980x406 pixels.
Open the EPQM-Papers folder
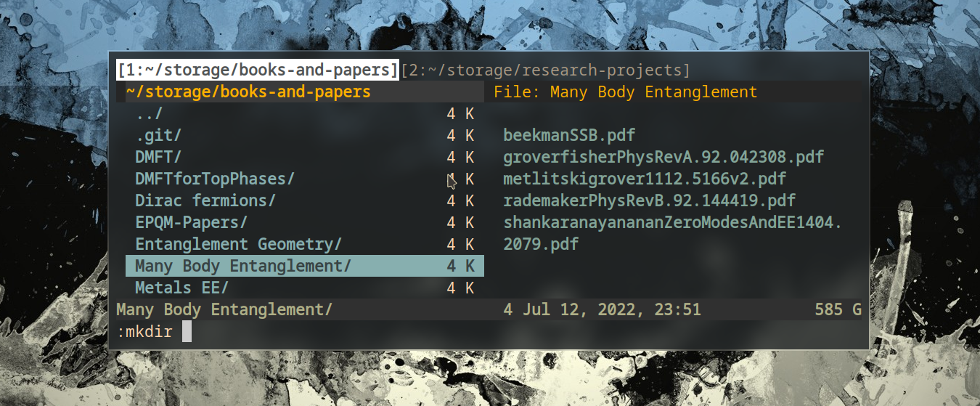point(192,223)
